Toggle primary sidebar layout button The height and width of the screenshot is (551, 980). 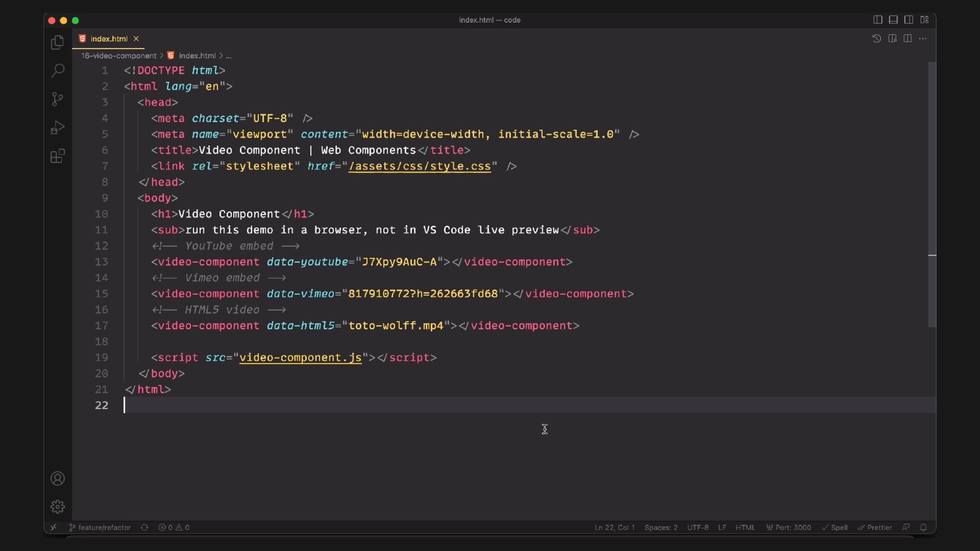878,20
